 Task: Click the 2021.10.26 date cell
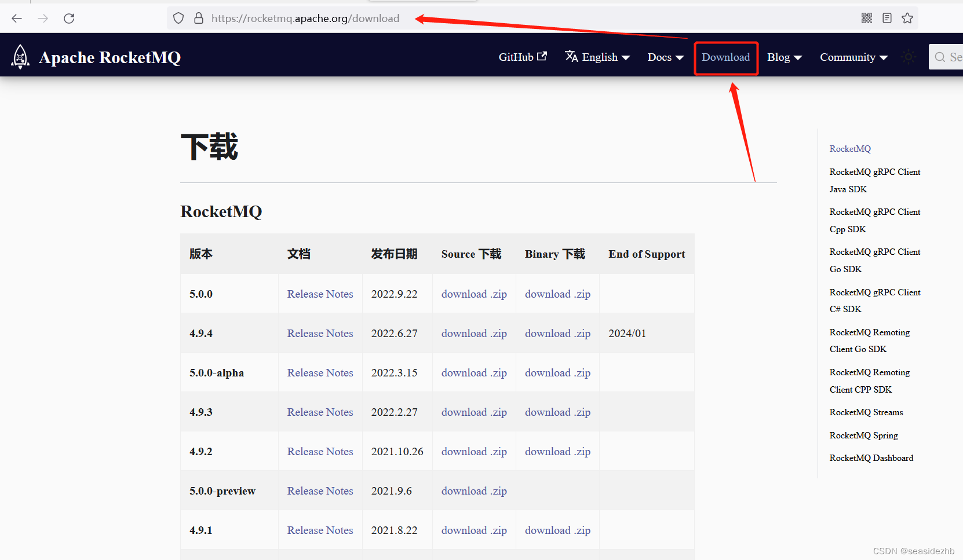click(x=397, y=452)
